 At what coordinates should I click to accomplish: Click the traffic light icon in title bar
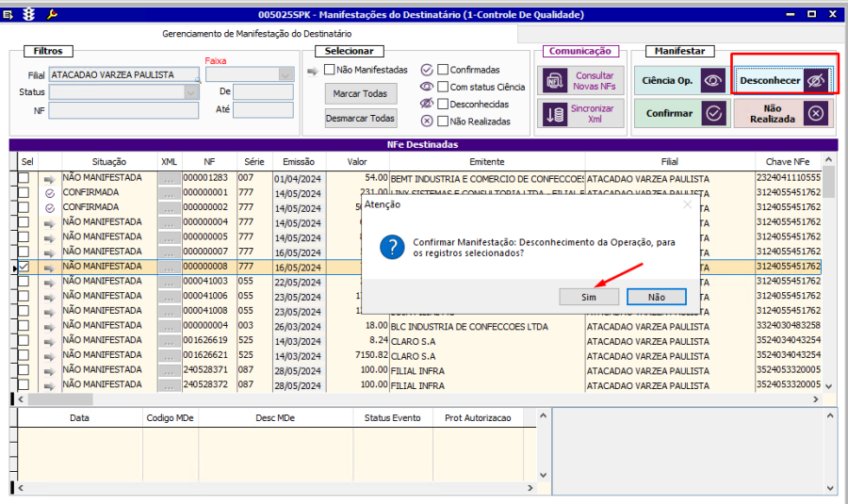pos(30,14)
